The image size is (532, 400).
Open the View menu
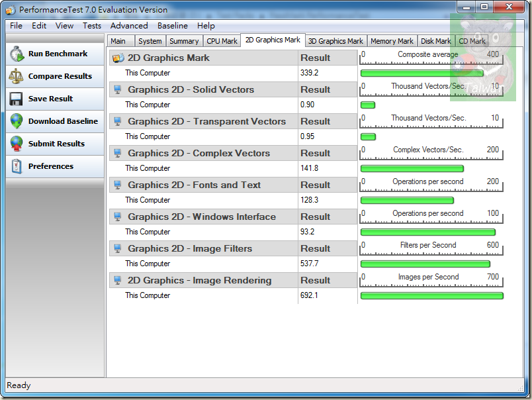64,26
